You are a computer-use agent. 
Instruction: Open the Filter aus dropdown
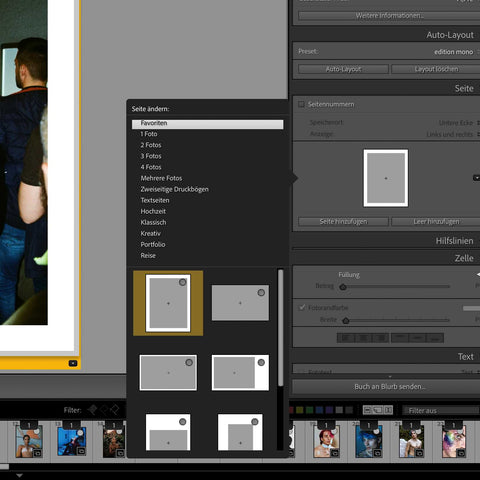441,410
